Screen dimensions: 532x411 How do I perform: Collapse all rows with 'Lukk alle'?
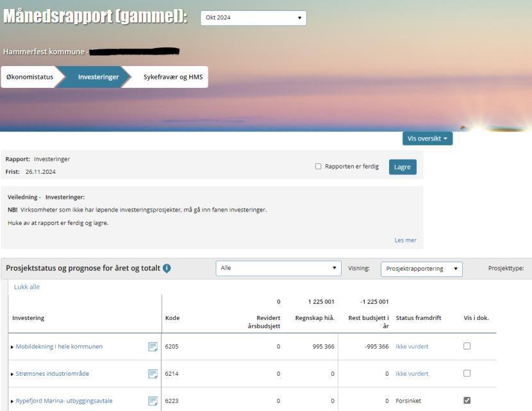[26, 287]
